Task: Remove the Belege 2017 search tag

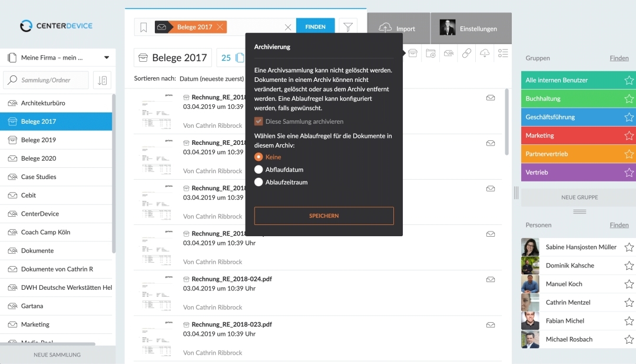Action: 220,27
